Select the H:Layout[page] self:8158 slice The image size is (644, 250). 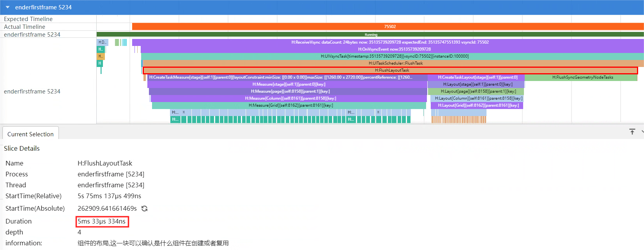tap(476, 91)
